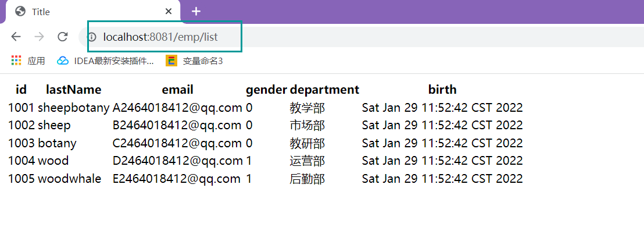
Task: Click the gender value in row 1001
Action: [249, 108]
